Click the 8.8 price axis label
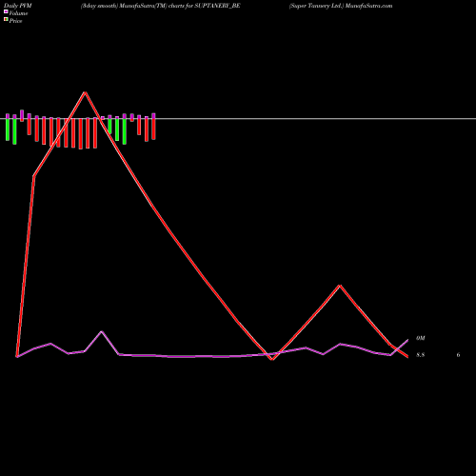Image resolution: width=476 pixels, height=476 pixels. (x=421, y=355)
